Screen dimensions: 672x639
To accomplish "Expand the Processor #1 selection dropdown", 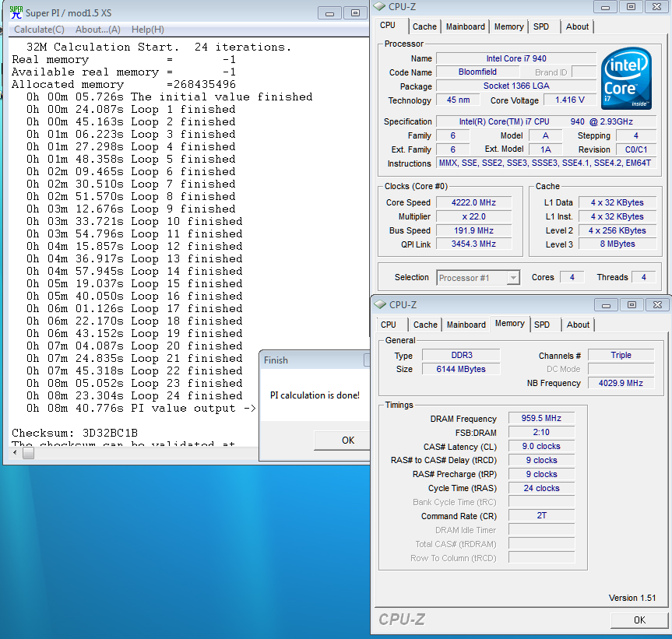I will coord(513,278).
